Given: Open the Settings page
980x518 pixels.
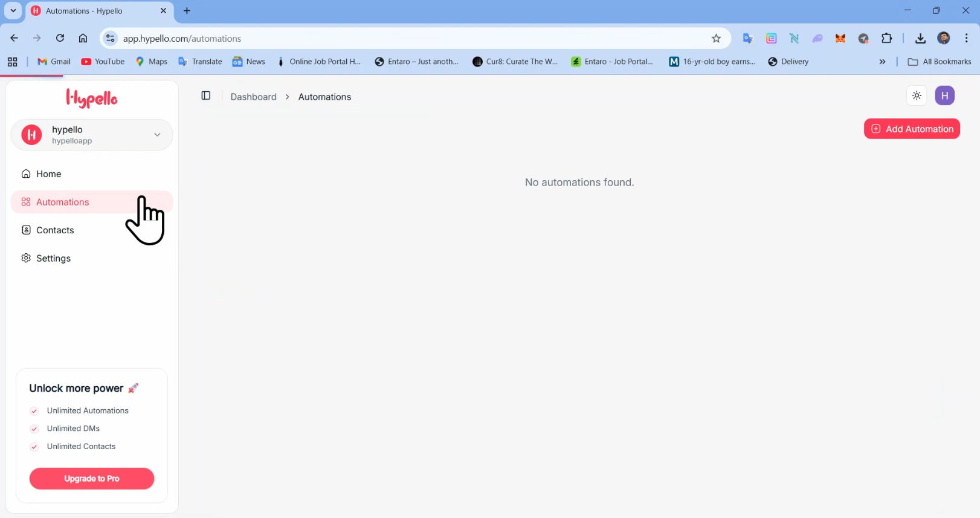Looking at the screenshot, I should [53, 258].
